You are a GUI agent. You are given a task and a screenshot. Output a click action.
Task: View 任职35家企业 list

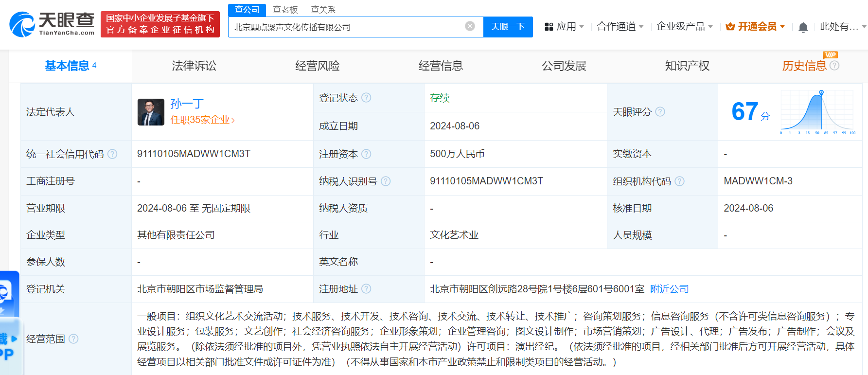click(x=202, y=120)
